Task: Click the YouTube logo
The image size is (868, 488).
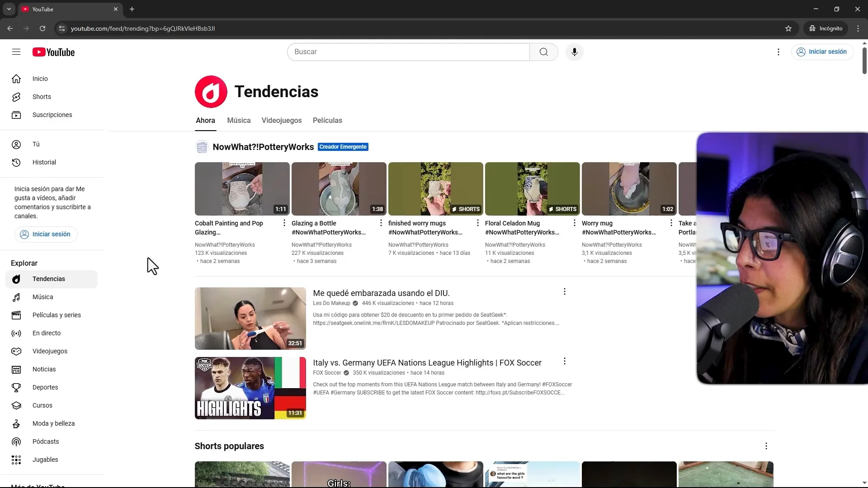Action: pos(53,52)
